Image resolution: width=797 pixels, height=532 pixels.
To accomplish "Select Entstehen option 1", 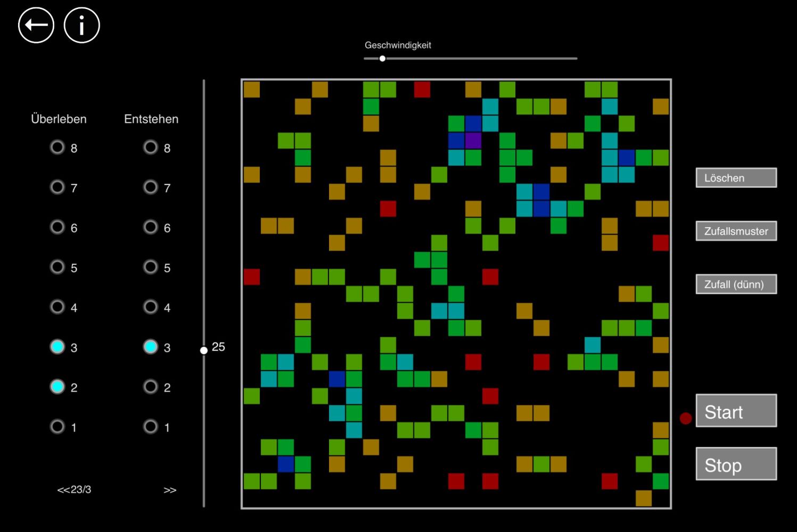I will tap(151, 427).
